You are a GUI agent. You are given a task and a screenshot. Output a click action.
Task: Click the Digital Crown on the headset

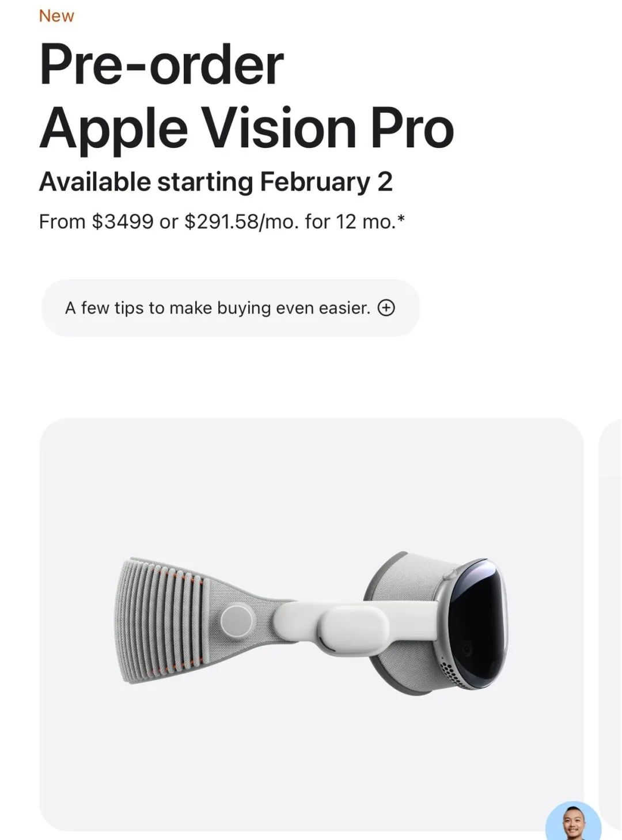[x=452, y=575]
